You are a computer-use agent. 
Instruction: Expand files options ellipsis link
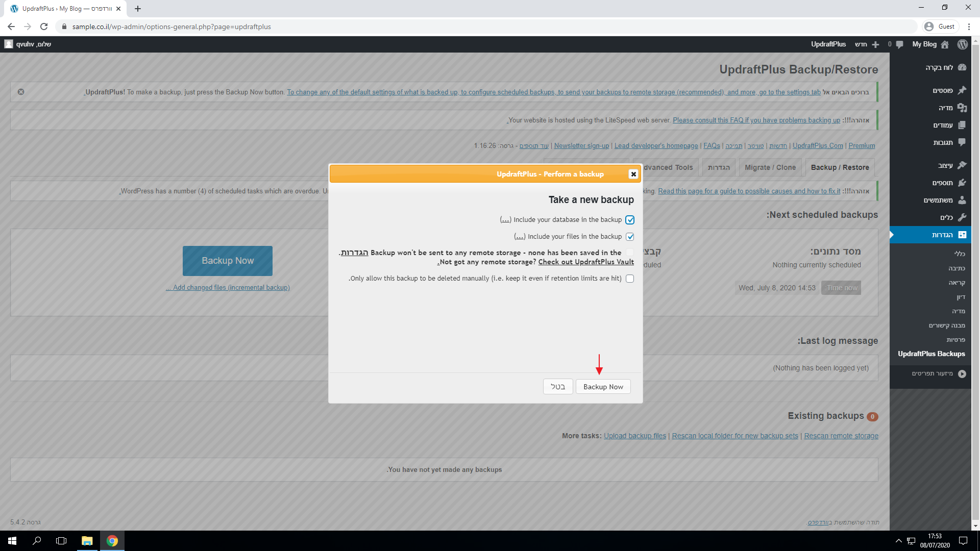(x=520, y=237)
